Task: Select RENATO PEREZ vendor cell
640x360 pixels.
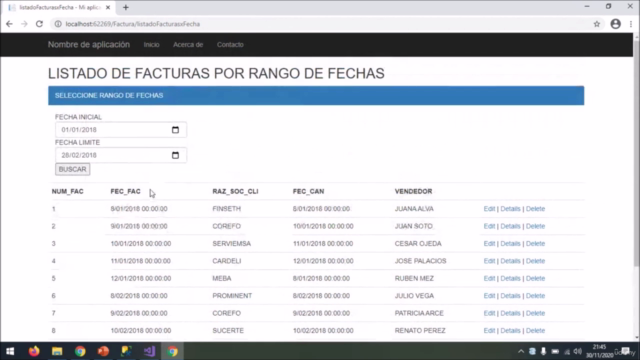Action: (x=420, y=331)
